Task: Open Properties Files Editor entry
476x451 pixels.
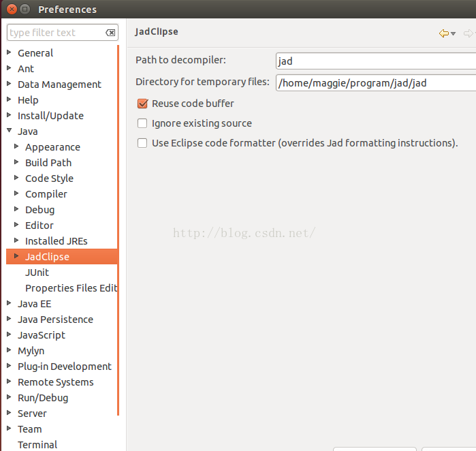Action: 72,288
